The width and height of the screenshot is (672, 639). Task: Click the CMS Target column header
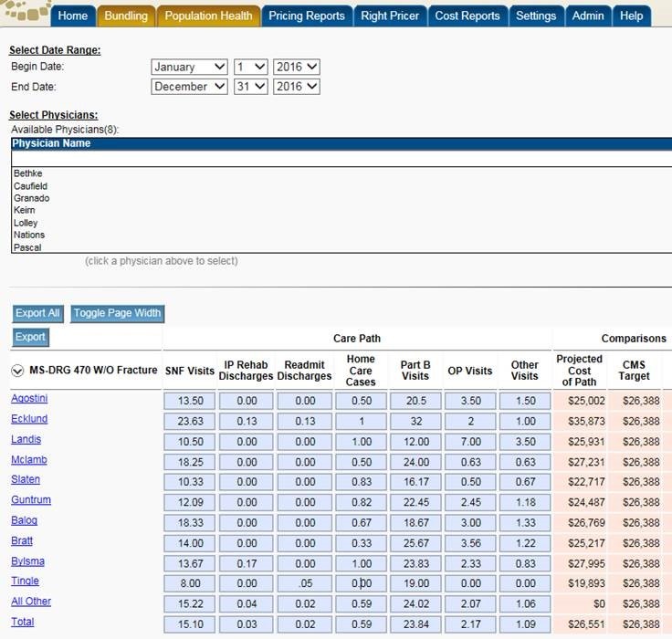coord(634,371)
